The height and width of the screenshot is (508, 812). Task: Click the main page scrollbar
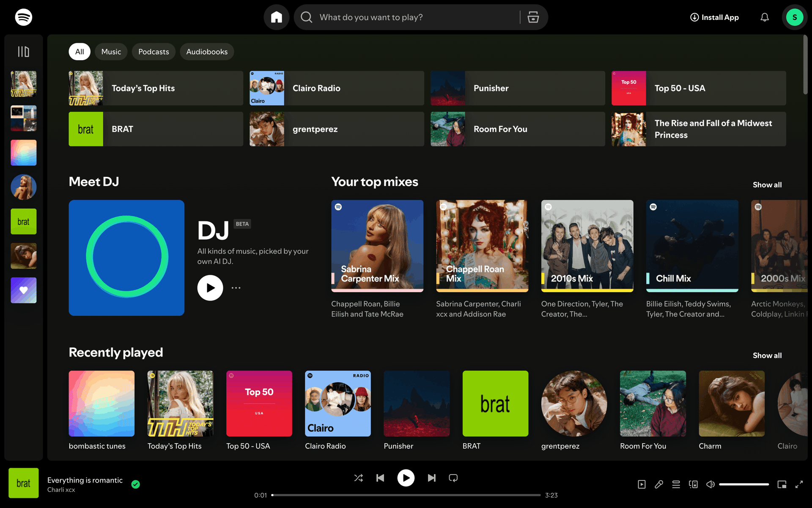pyautogui.click(x=805, y=65)
